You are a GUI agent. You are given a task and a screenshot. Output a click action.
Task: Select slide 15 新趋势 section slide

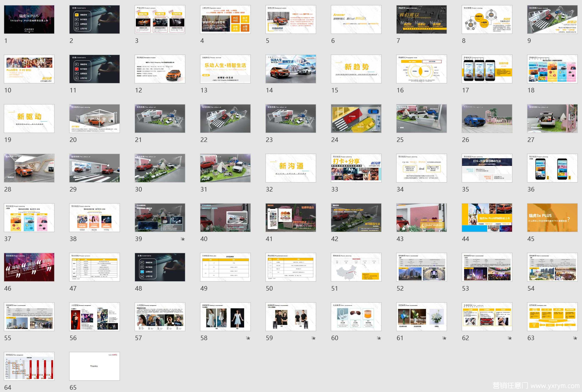[x=356, y=69]
